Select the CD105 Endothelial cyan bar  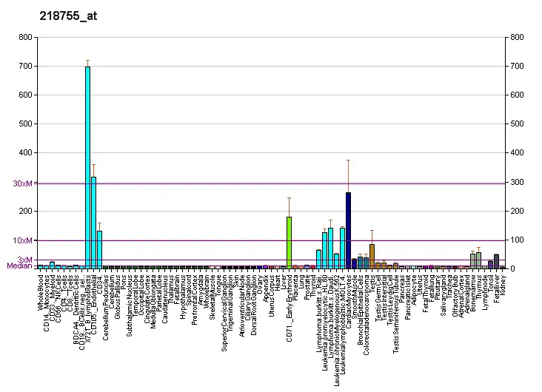pyautogui.click(x=93, y=222)
